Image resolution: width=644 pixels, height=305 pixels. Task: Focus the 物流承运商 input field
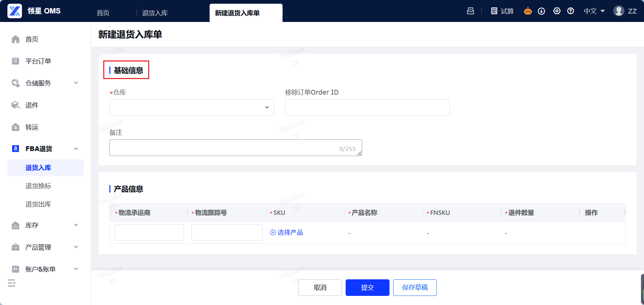click(x=149, y=232)
